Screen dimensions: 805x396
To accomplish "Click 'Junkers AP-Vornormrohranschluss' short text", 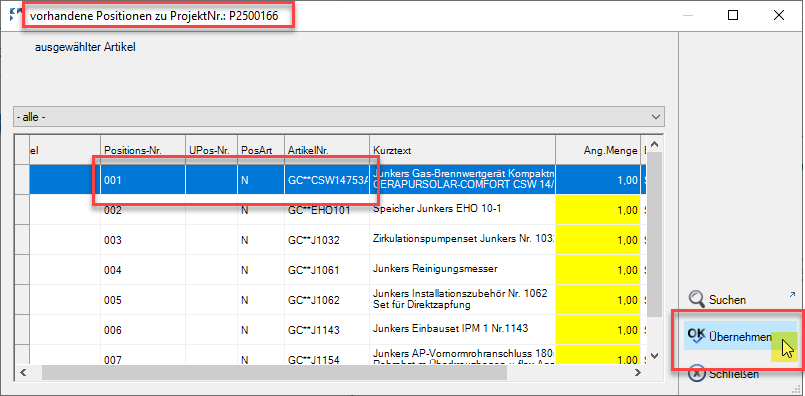I will point(464,353).
